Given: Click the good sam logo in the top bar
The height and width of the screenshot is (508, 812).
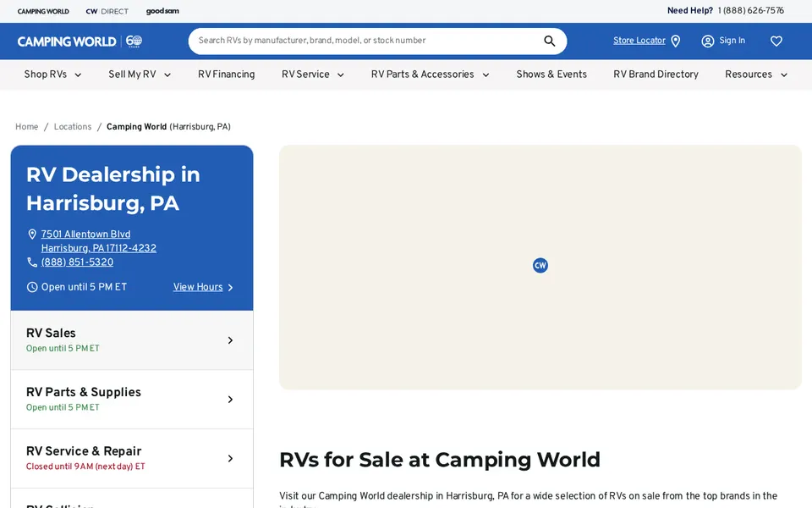Looking at the screenshot, I should (162, 11).
